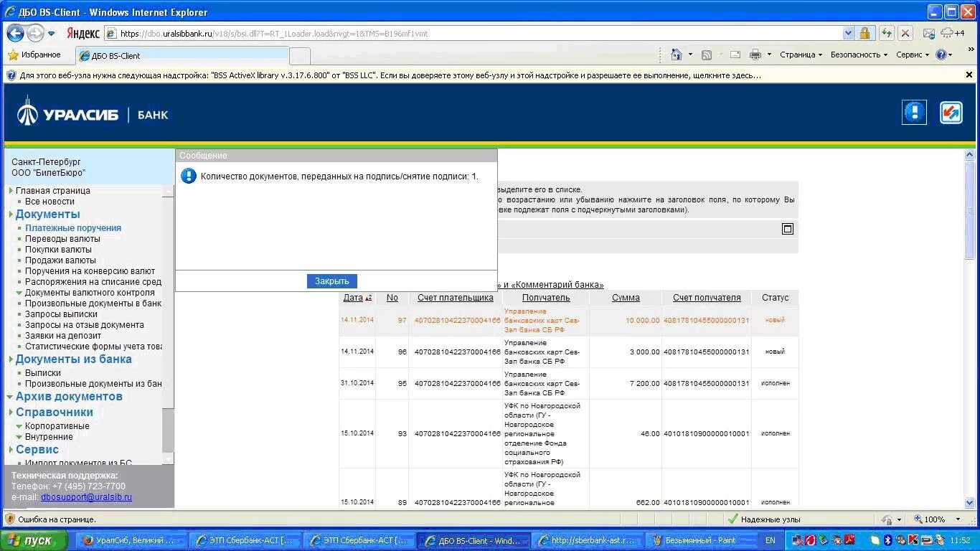Open the Страница menu
980x551 pixels.
click(x=801, y=55)
